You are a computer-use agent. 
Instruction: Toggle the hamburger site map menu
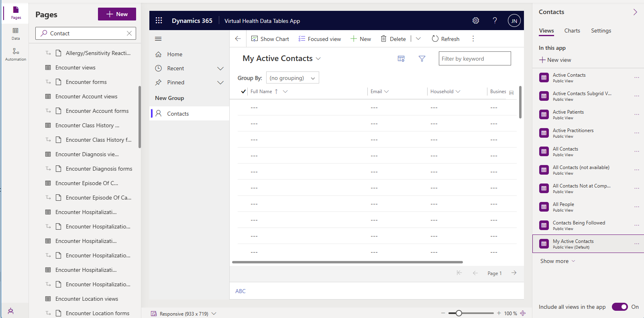158,39
